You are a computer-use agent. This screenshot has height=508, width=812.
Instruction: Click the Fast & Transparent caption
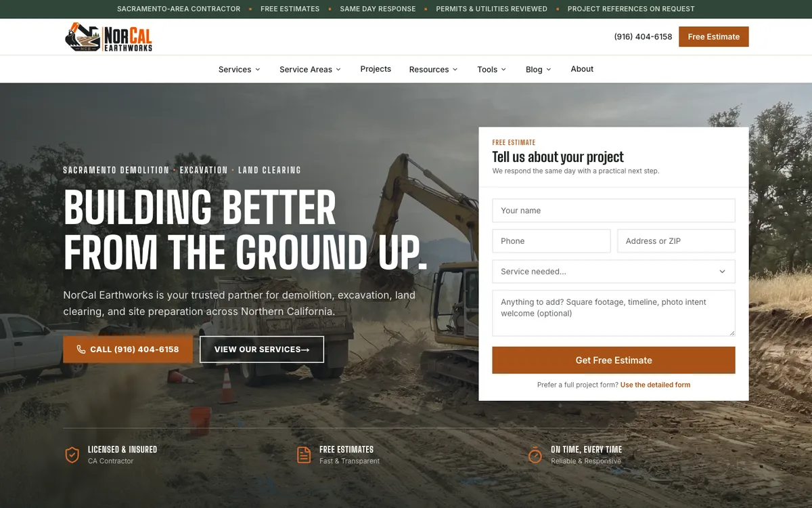[x=349, y=461]
